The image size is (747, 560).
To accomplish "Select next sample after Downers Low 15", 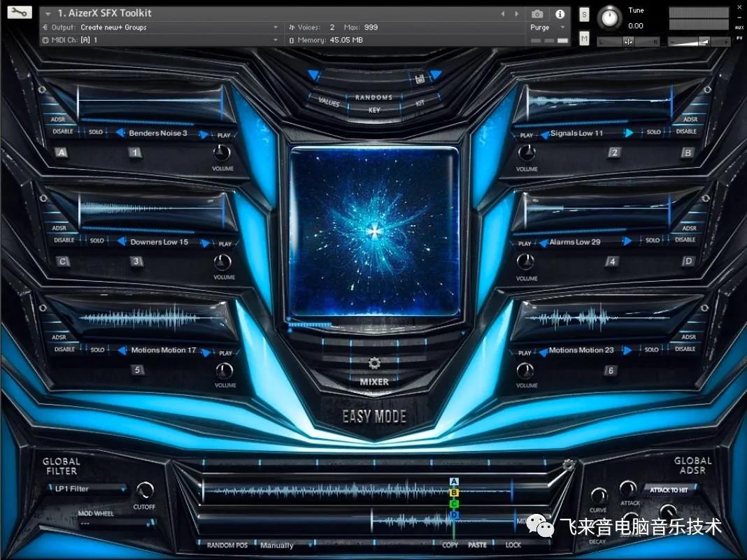I will 206,243.
